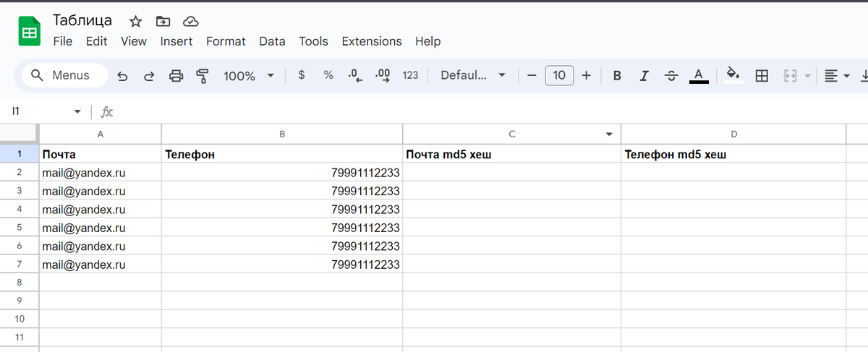Image resolution: width=868 pixels, height=352 pixels.
Task: Select mail@yandex.ru in row 2
Action: (101, 173)
